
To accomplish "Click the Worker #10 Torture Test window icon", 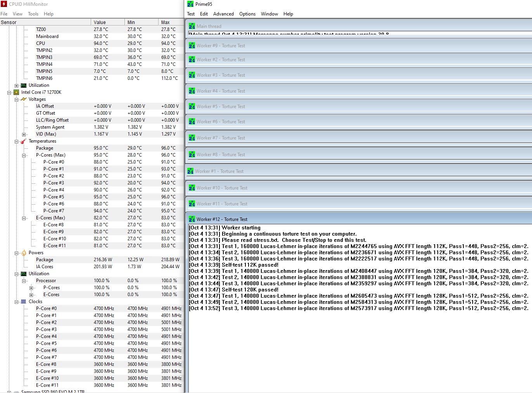I will (192, 188).
